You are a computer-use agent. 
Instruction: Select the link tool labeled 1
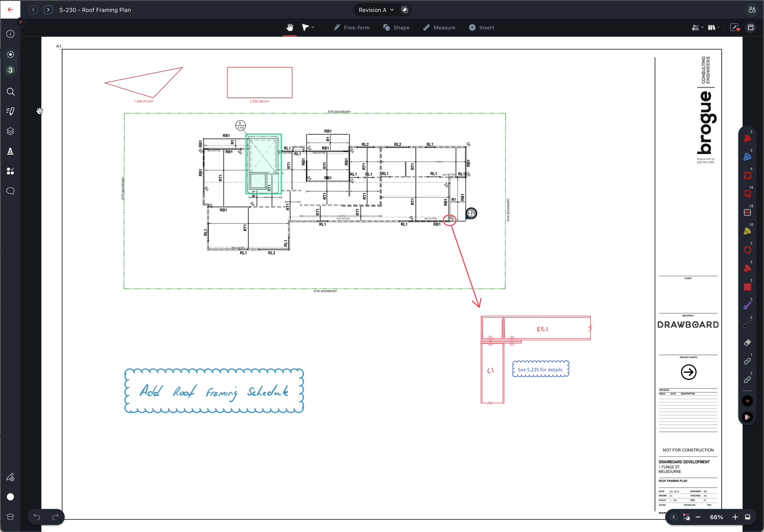(x=748, y=361)
